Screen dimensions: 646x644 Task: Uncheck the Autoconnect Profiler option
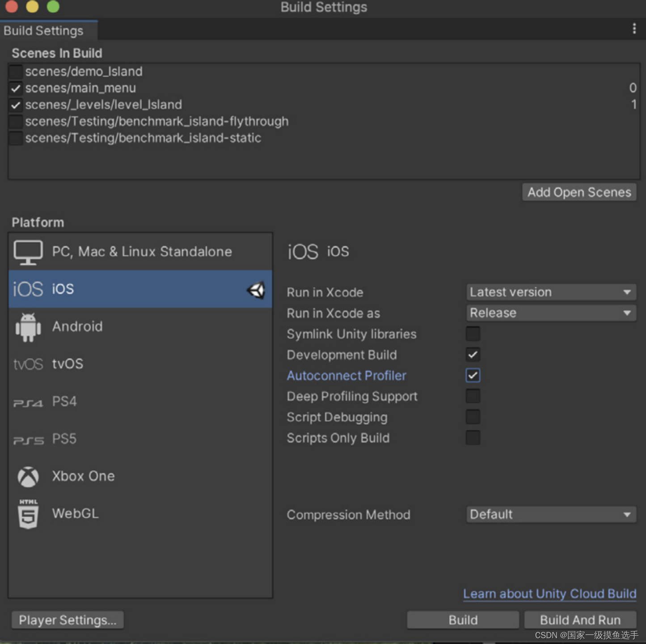[x=473, y=375]
